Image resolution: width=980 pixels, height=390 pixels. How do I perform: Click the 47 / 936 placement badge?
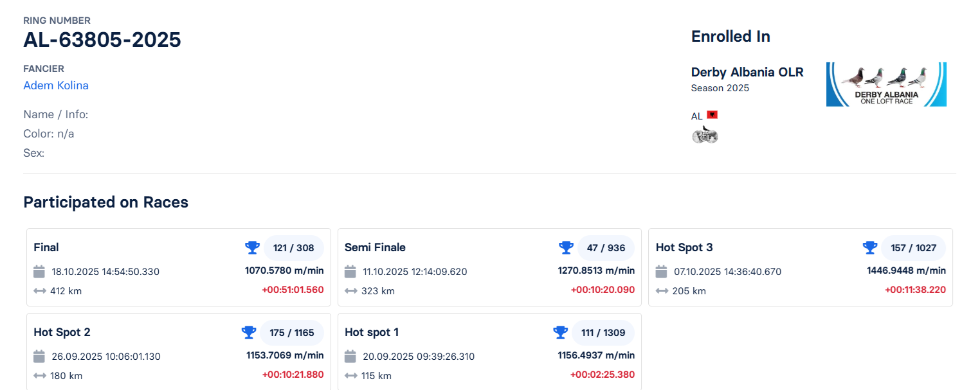606,247
